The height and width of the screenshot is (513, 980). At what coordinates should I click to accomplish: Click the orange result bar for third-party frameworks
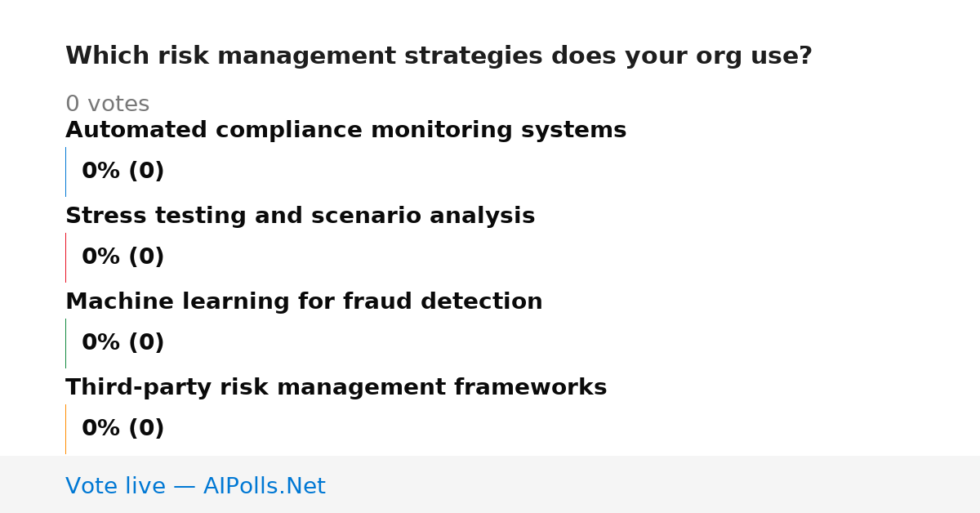[65, 429]
